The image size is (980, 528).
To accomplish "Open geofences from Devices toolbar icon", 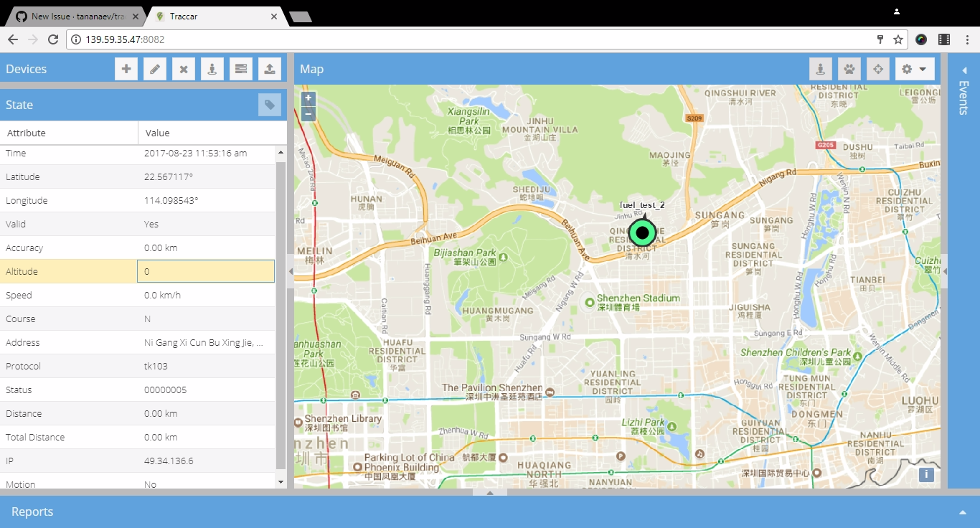I will coord(212,69).
